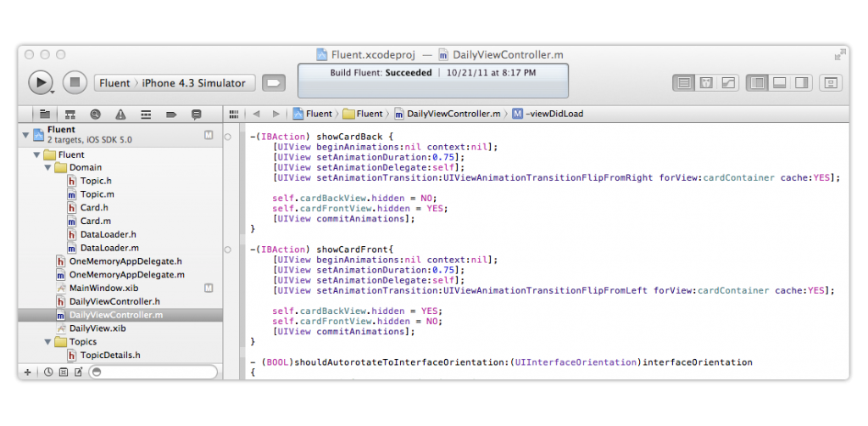This screenshot has height=426, width=868.
Task: Select DailyView.xib in the project navigator
Action: [x=97, y=328]
